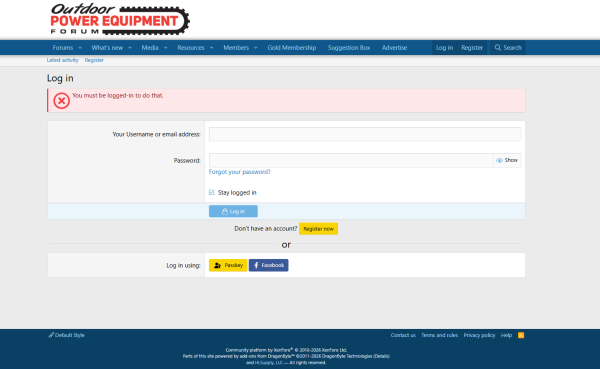Open the Forums menu item
This screenshot has height=369, width=600.
[63, 48]
